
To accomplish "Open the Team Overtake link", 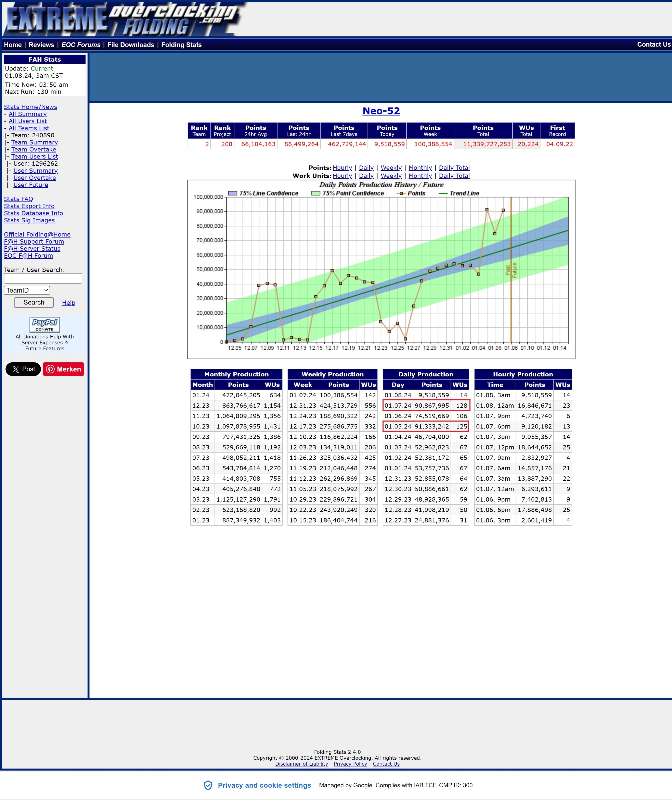I will tap(34, 149).
